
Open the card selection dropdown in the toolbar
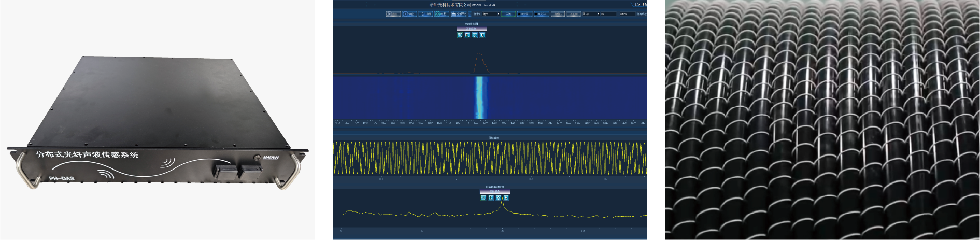click(x=491, y=14)
